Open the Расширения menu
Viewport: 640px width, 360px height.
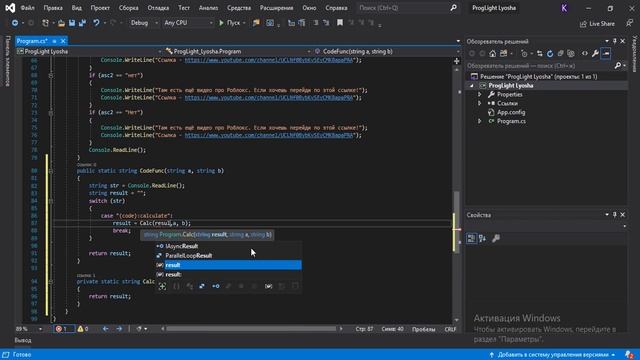tap(276, 8)
